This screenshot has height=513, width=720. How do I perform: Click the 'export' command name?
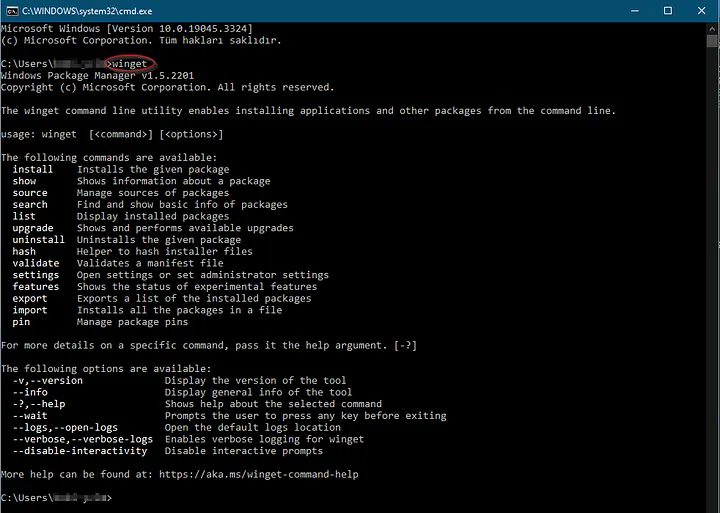coord(30,298)
